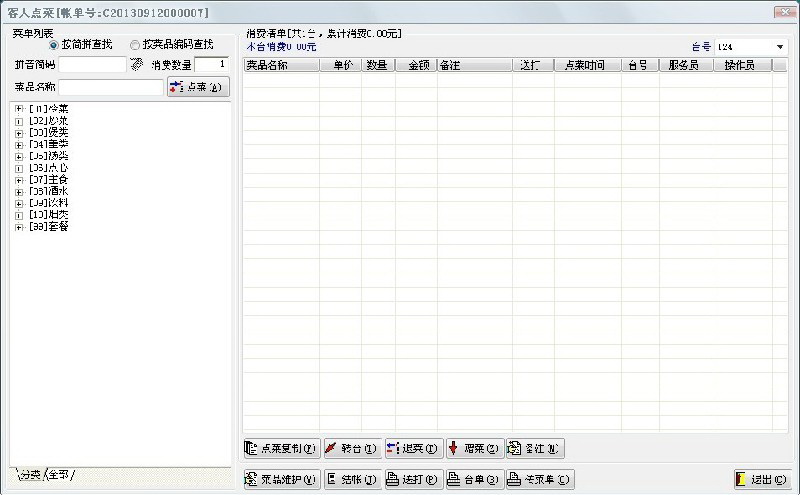
Task: Switch to the 分类 tab
Action: pos(30,475)
